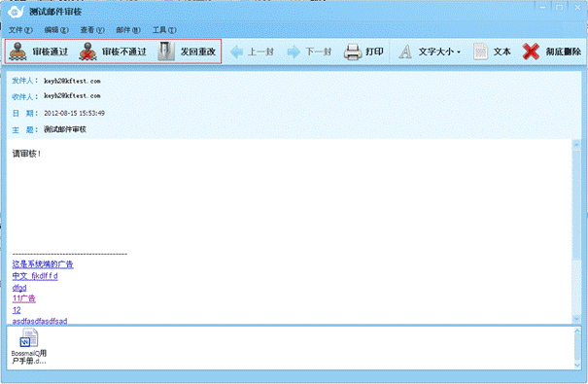
Task: Open the 文件 menu
Action: click(x=20, y=30)
